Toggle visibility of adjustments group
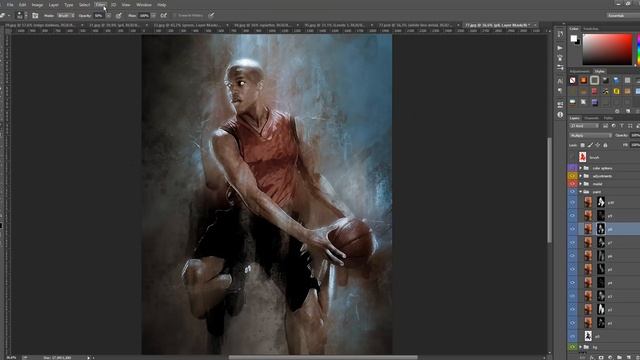 pos(572,176)
